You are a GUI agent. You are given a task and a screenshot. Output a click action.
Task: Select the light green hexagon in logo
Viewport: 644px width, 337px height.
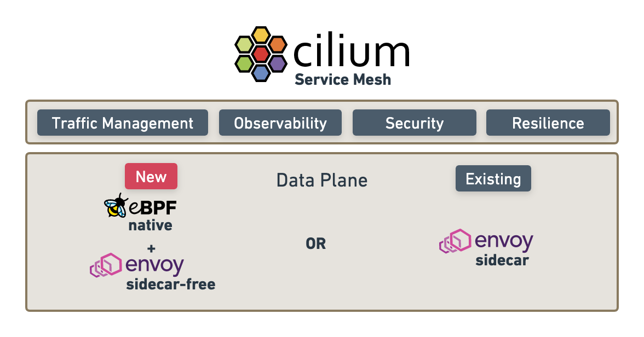click(244, 44)
